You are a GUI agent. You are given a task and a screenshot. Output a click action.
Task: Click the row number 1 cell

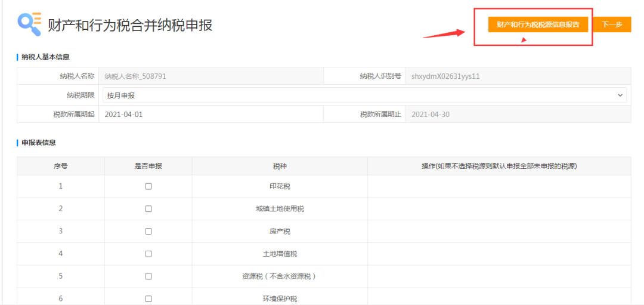61,186
